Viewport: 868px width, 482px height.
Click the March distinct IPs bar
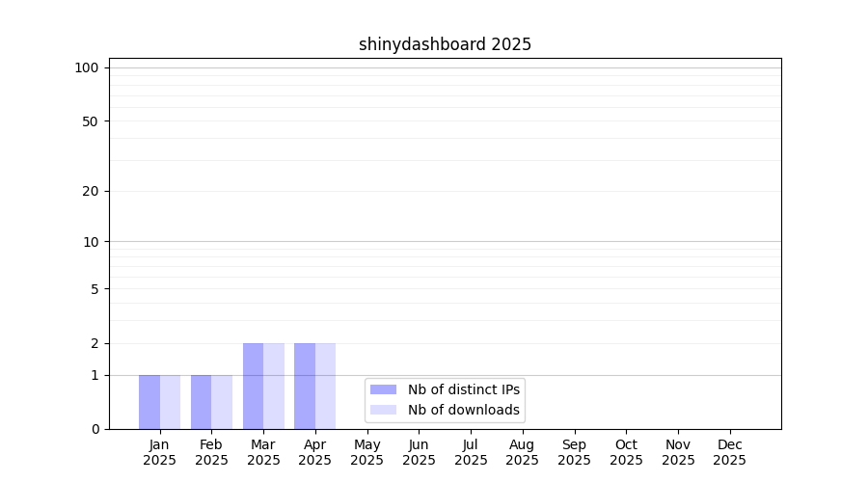coord(253,386)
